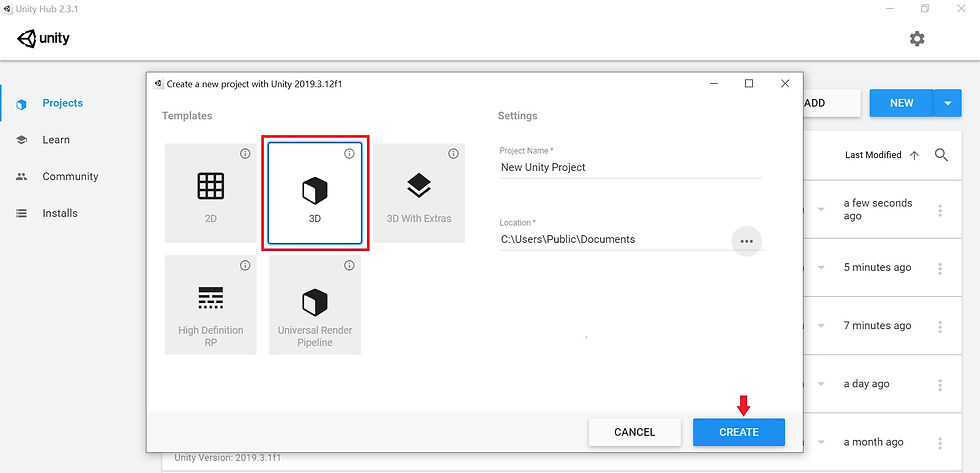The image size is (980, 473).
Task: Show info for the 3D template
Action: coord(349,154)
